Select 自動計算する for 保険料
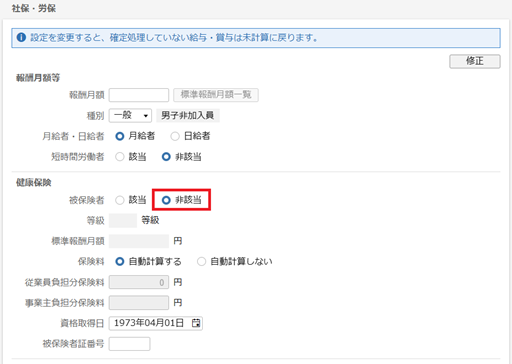The width and height of the screenshot is (512, 364). 120,262
